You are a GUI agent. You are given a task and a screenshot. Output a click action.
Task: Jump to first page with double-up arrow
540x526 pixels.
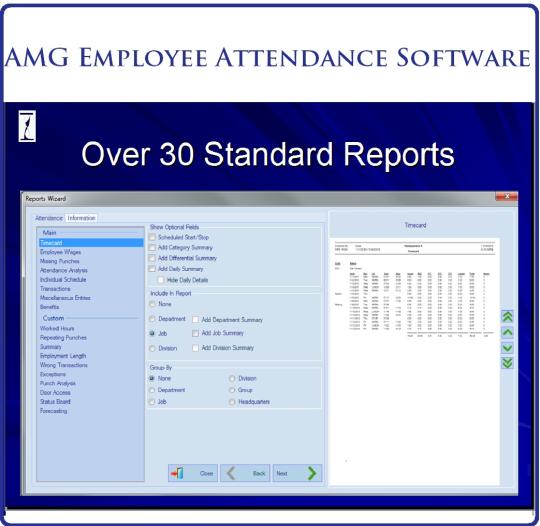click(507, 317)
